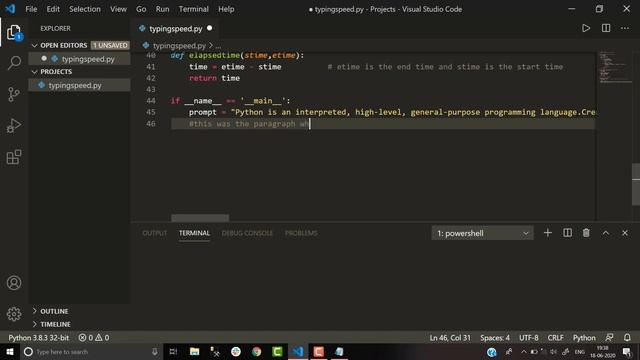Split the editor to the right

606,28
